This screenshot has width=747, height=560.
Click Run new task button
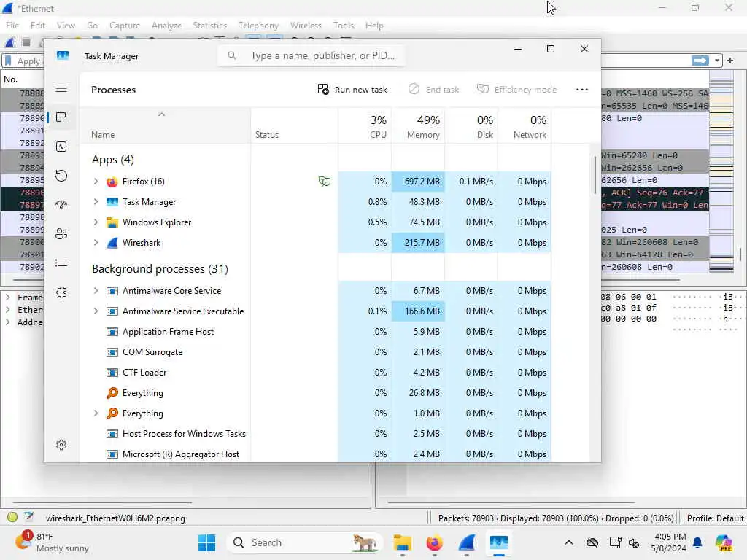352,90
